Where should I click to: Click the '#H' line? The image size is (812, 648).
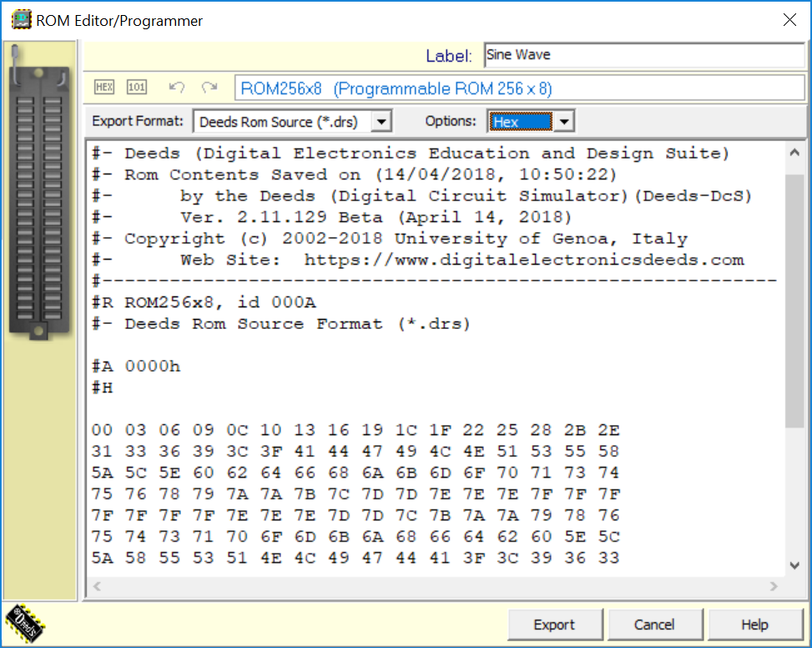[x=103, y=388]
